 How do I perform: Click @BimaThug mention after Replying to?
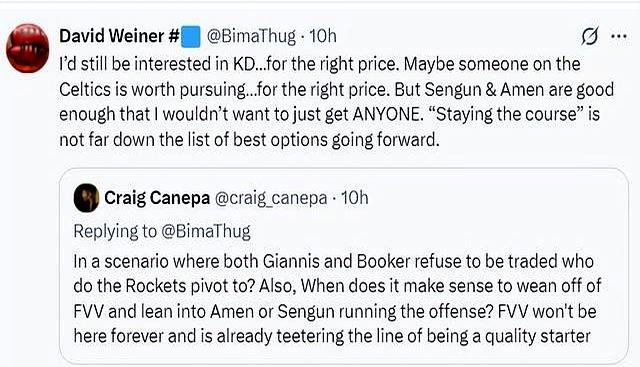(206, 231)
